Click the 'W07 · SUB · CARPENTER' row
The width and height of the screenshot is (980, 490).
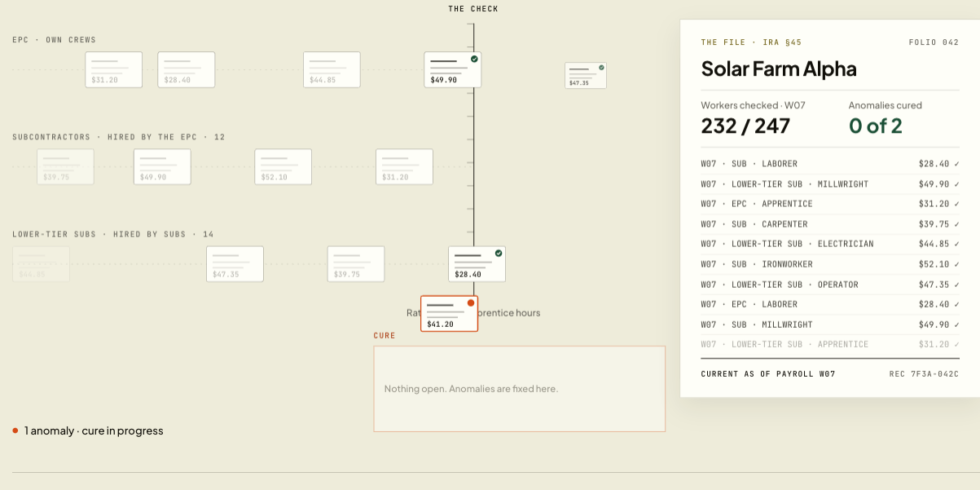click(830, 224)
